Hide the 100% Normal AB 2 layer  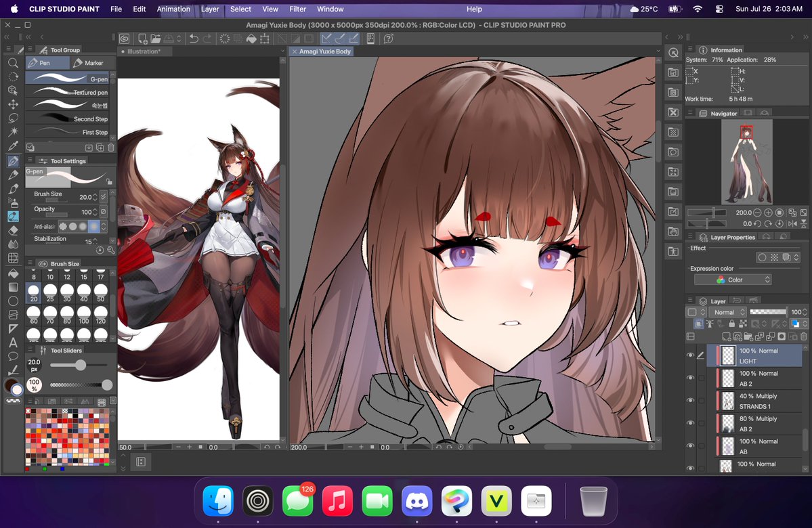(690, 378)
